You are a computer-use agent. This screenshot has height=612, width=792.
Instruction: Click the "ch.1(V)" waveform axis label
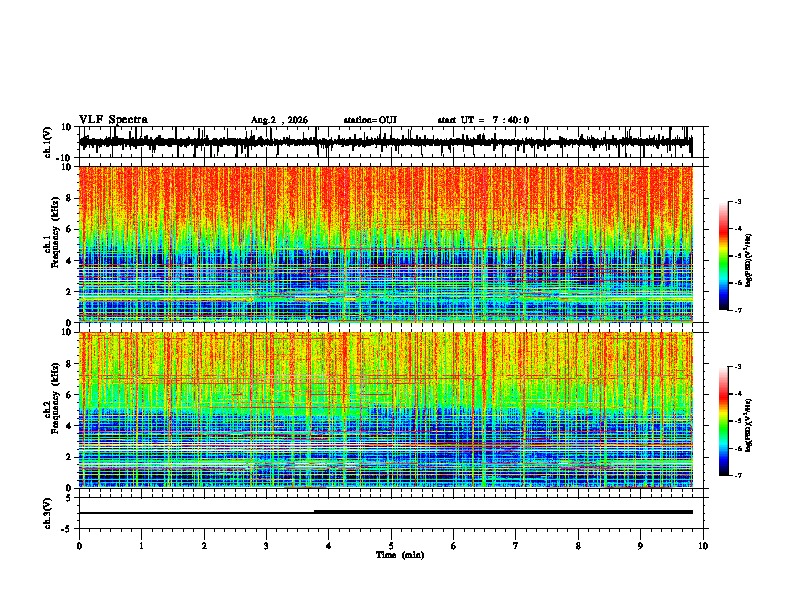48,142
